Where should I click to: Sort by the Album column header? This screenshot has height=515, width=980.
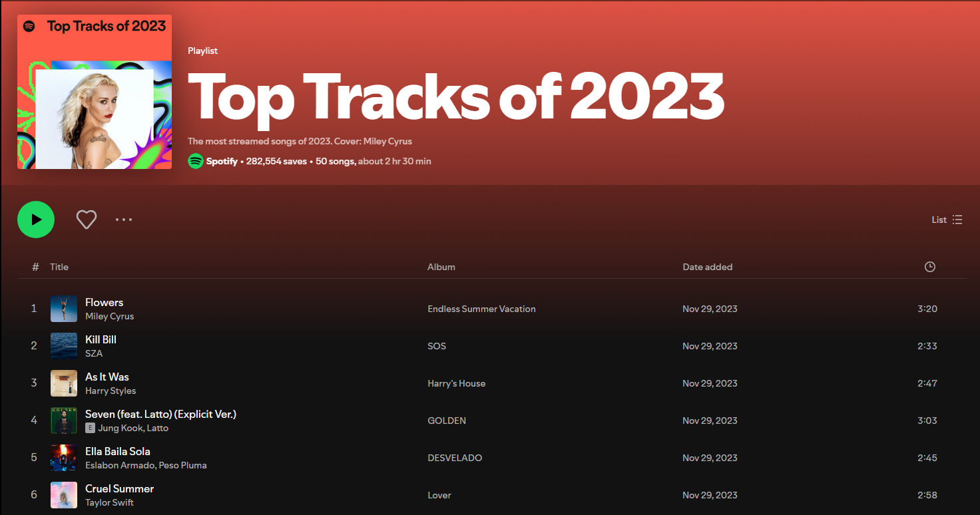pyautogui.click(x=441, y=267)
